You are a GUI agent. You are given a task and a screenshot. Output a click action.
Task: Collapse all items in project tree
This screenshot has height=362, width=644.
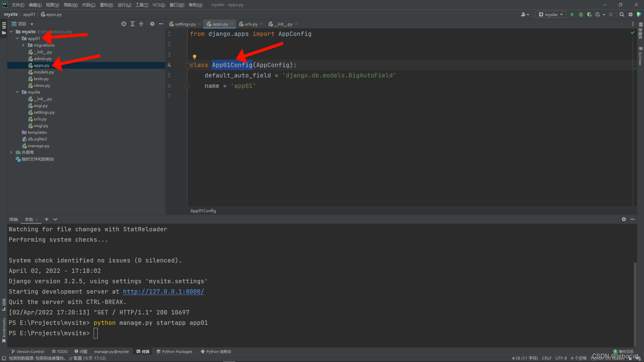coord(141,24)
